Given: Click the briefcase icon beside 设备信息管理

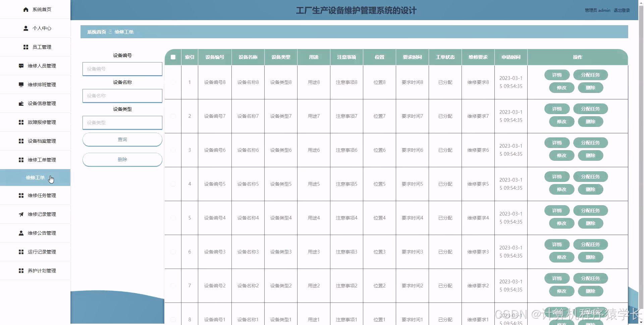Looking at the screenshot, I should [x=21, y=103].
